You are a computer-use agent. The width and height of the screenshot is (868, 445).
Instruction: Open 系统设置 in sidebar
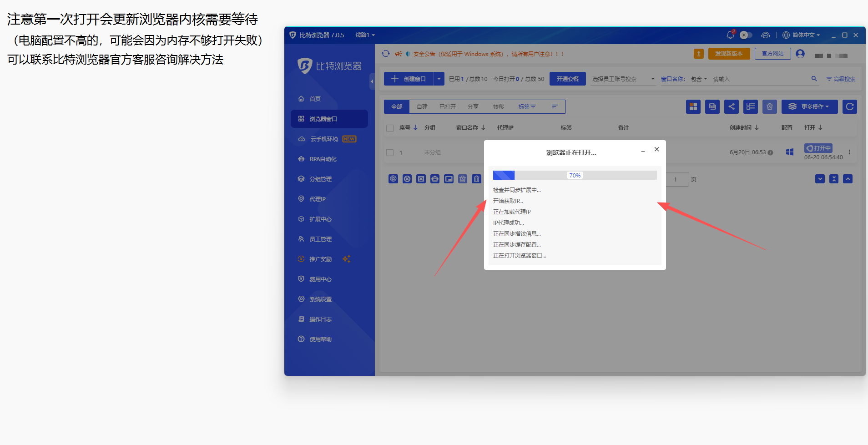(329, 299)
